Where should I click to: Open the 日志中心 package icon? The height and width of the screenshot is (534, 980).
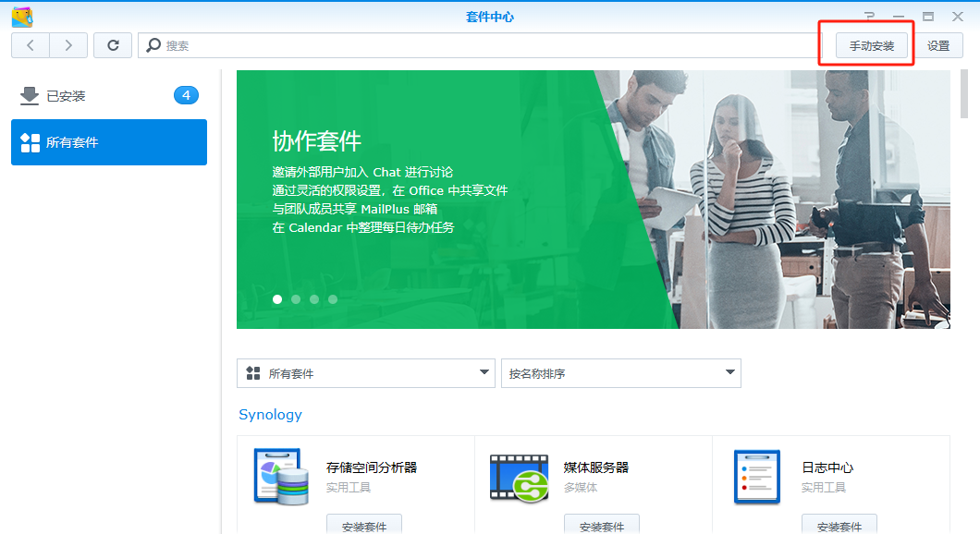click(757, 477)
